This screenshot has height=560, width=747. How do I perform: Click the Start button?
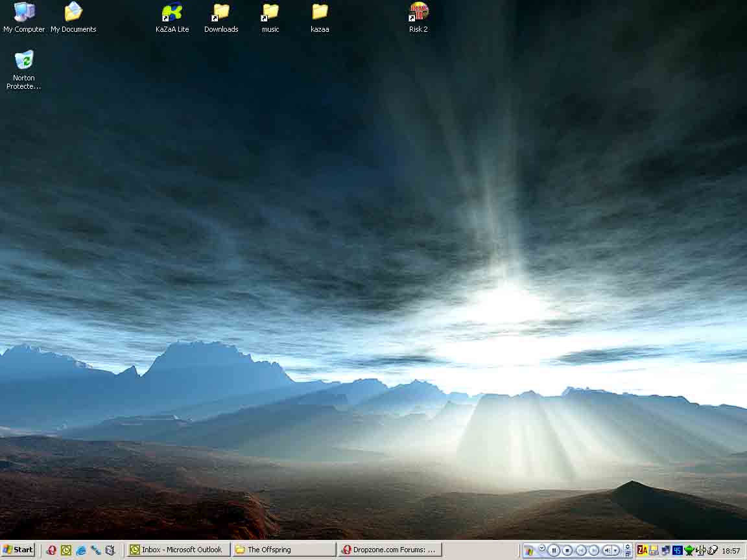click(18, 550)
